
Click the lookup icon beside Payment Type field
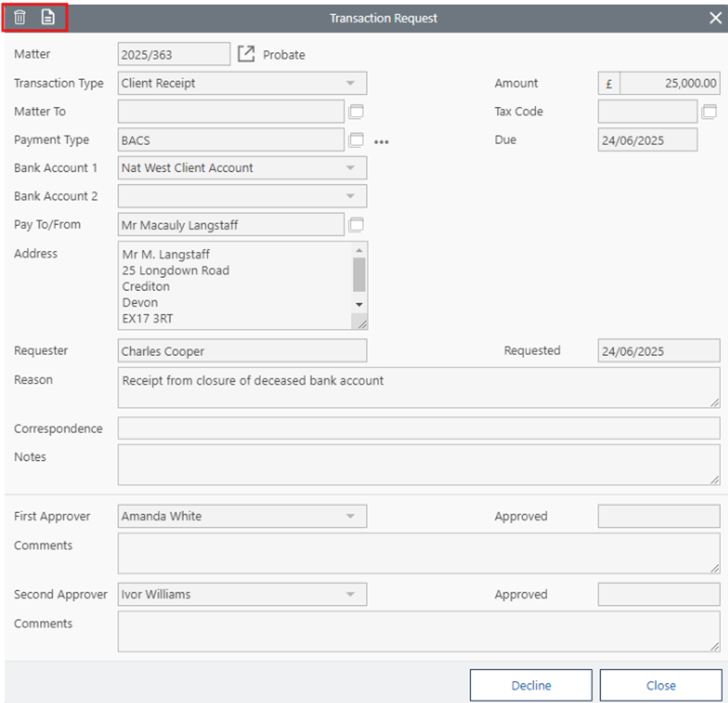click(x=357, y=140)
